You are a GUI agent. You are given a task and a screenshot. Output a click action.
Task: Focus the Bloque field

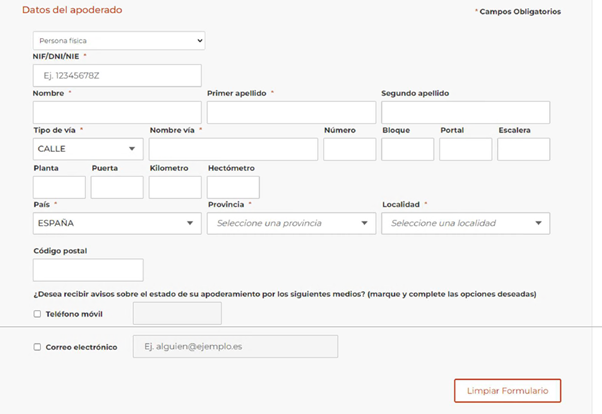pyautogui.click(x=407, y=149)
